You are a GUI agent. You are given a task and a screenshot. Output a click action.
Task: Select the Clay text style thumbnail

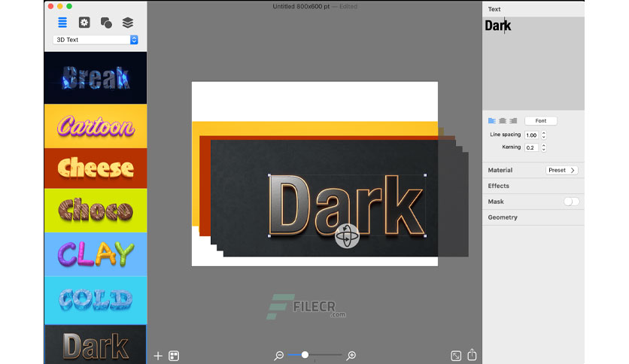[96, 254]
